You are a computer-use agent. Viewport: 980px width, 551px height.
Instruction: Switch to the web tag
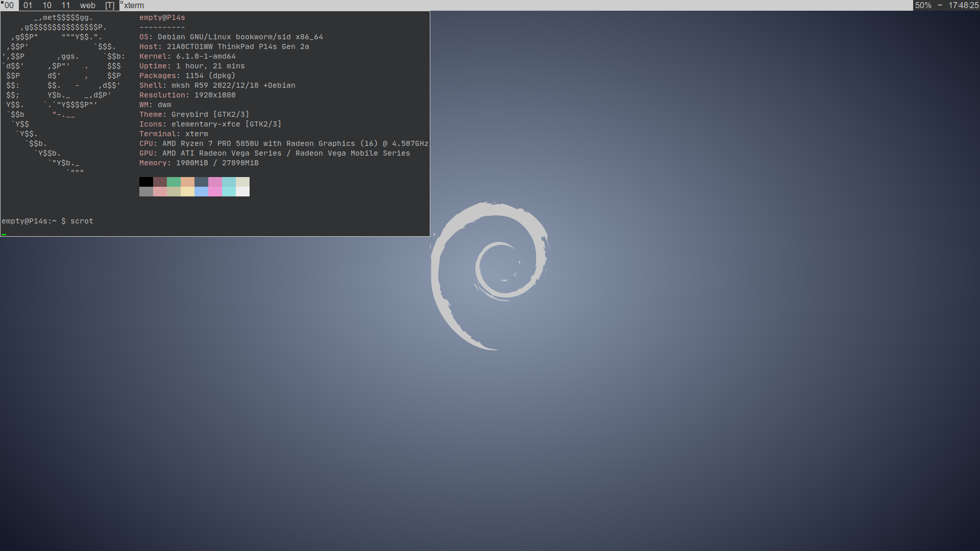(x=88, y=5)
